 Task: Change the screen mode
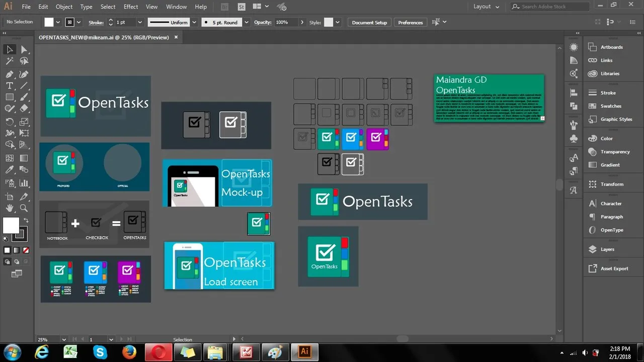click(17, 274)
